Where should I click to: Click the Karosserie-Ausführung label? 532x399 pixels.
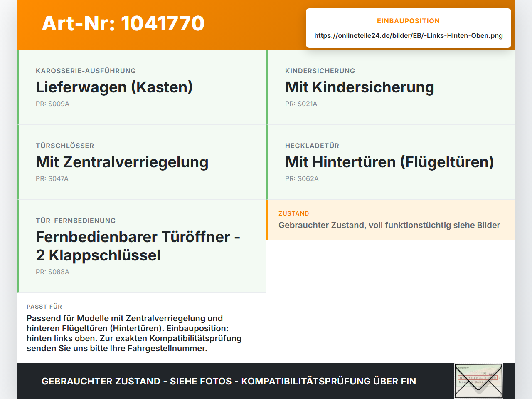[86, 71]
